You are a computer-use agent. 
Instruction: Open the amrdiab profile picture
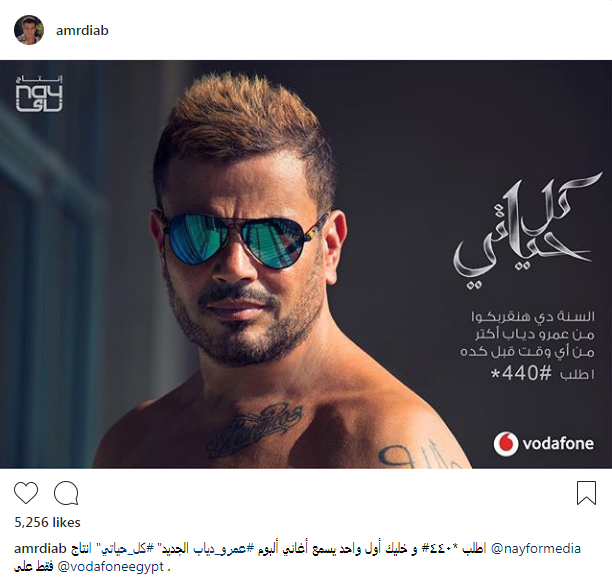pos(29,30)
